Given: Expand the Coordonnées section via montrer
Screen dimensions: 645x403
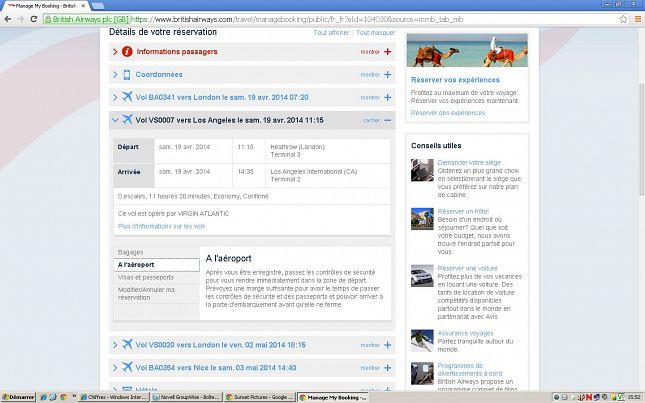Looking at the screenshot, I should [x=370, y=74].
